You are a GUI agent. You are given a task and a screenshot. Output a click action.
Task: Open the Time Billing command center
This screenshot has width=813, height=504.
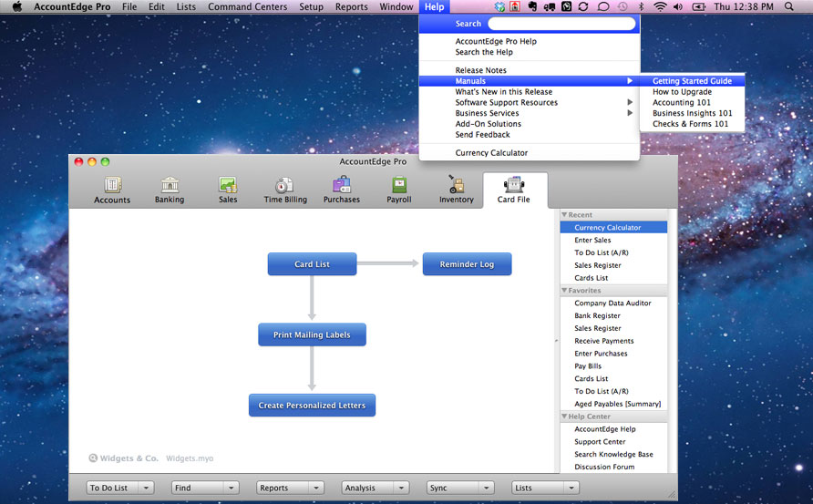coord(284,190)
